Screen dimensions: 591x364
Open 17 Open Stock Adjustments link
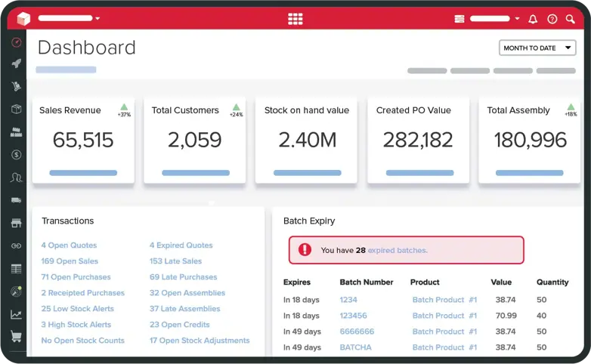coord(200,341)
